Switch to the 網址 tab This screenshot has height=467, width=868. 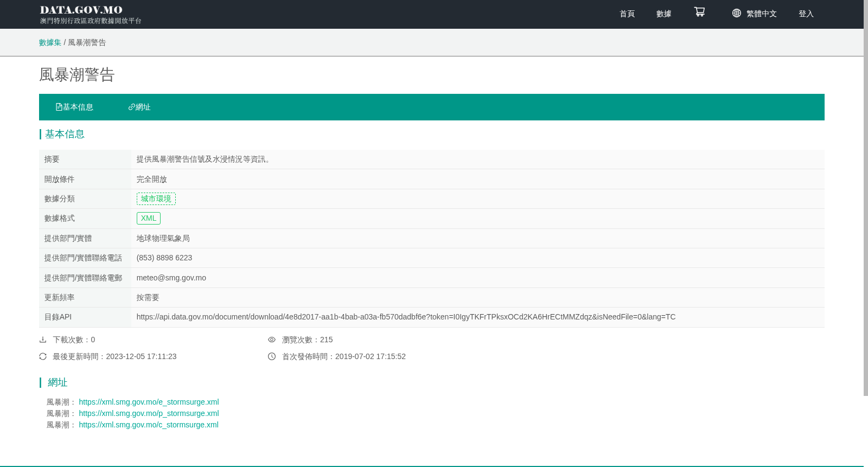139,107
